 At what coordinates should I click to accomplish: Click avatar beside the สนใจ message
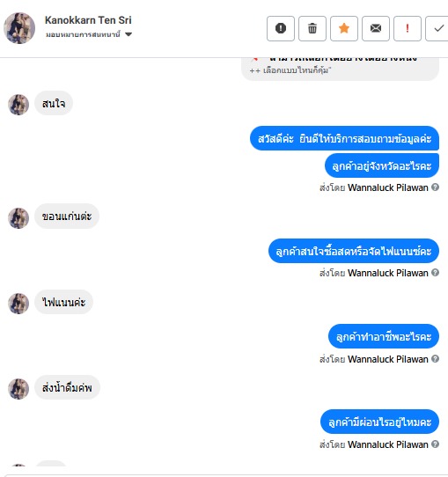point(18,105)
